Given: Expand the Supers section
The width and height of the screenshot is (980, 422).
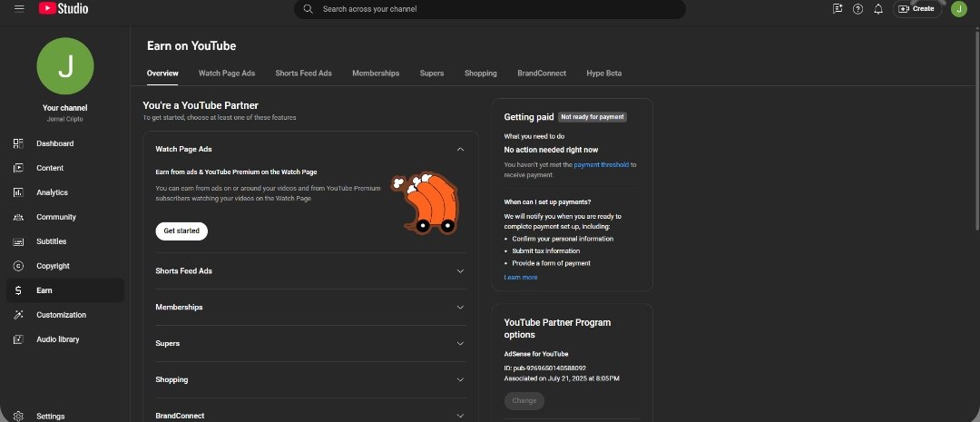Looking at the screenshot, I should [x=460, y=343].
